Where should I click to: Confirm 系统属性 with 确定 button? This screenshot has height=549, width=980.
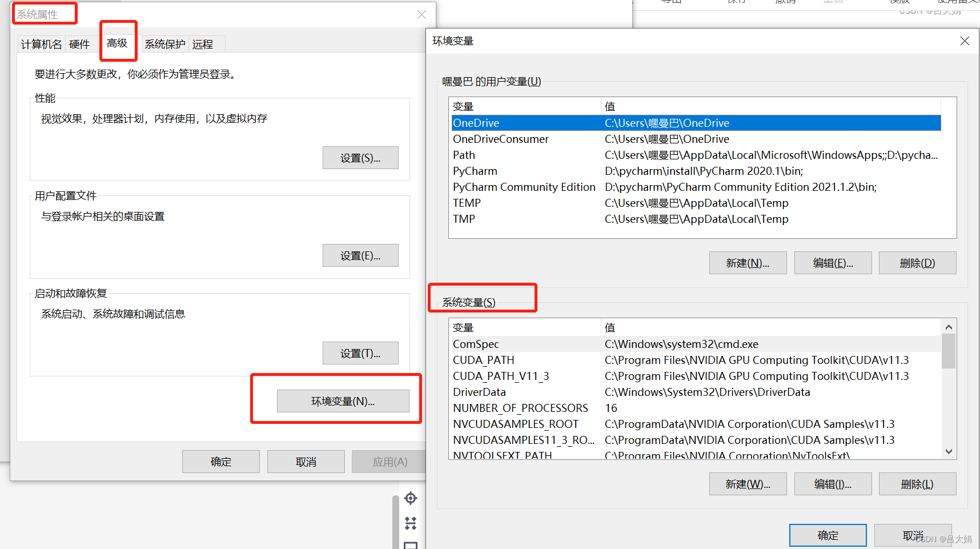pyautogui.click(x=221, y=462)
